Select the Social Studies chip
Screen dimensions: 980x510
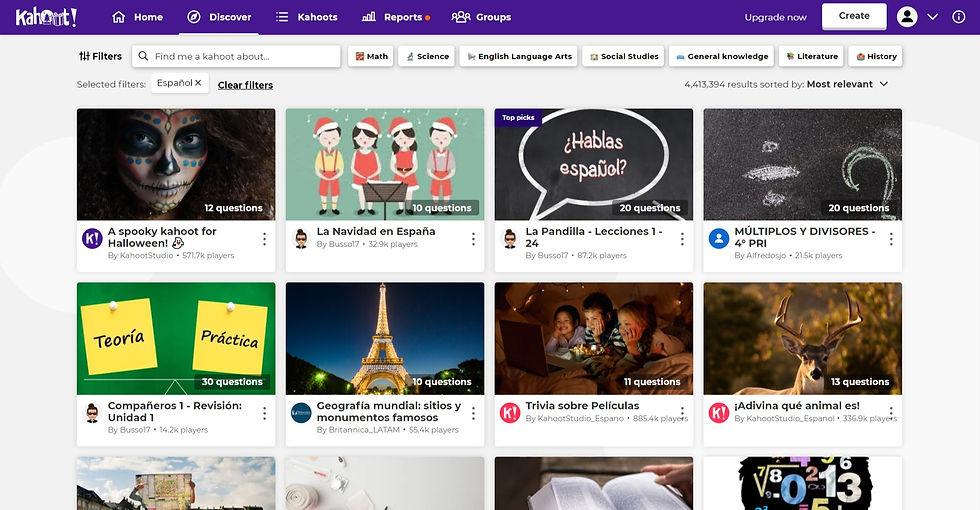tap(623, 56)
